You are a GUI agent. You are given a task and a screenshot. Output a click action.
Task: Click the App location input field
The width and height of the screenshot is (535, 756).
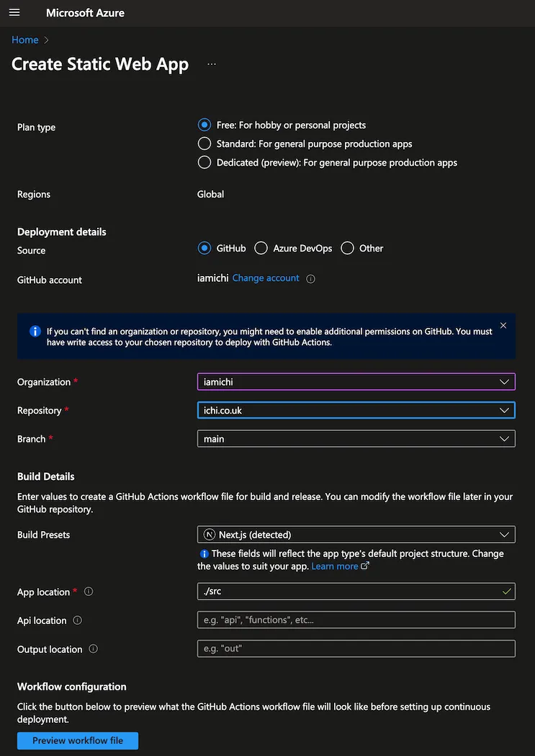click(356, 591)
